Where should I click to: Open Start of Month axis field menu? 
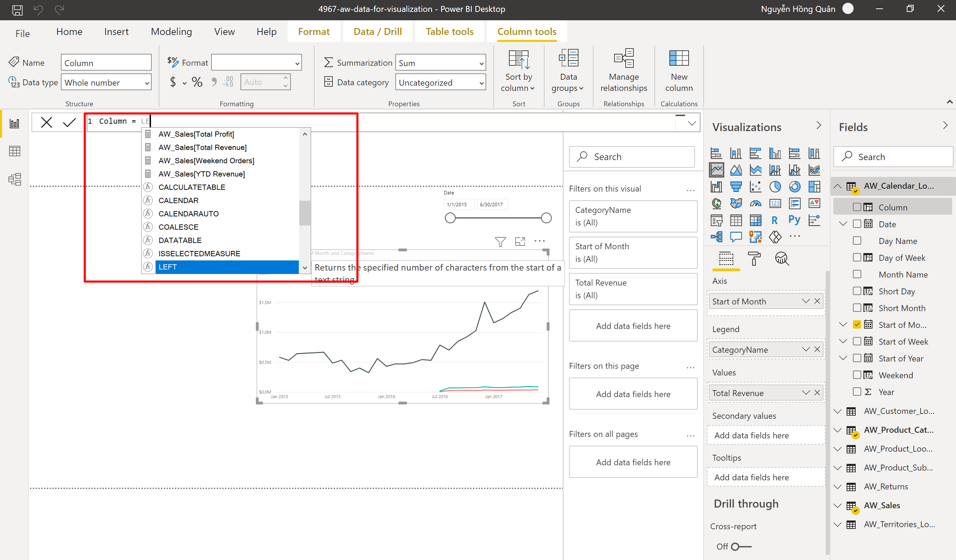pyautogui.click(x=806, y=301)
